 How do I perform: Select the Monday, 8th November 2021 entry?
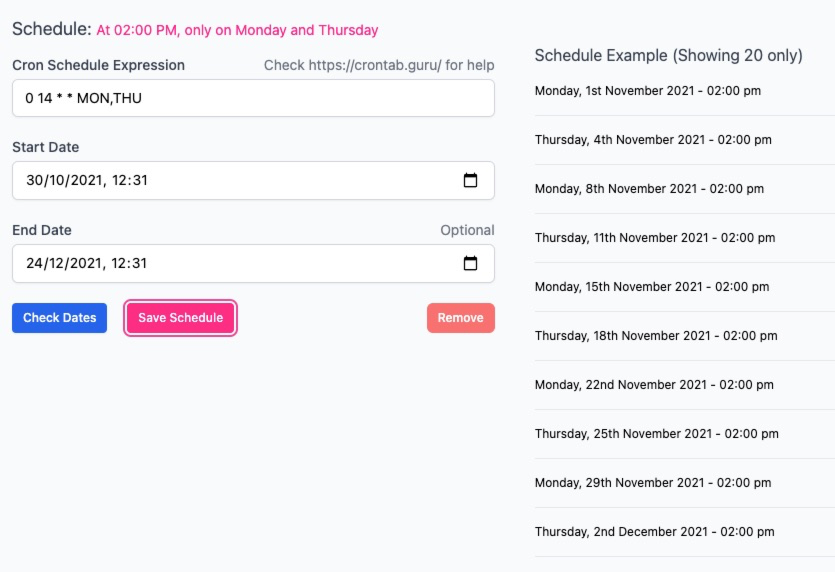649,189
